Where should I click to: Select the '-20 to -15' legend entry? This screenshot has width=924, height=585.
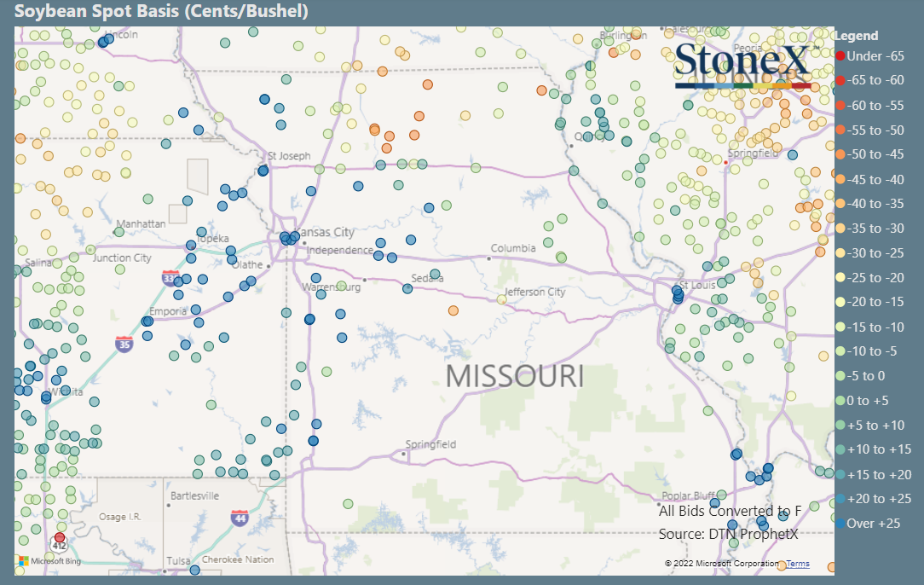[869, 302]
